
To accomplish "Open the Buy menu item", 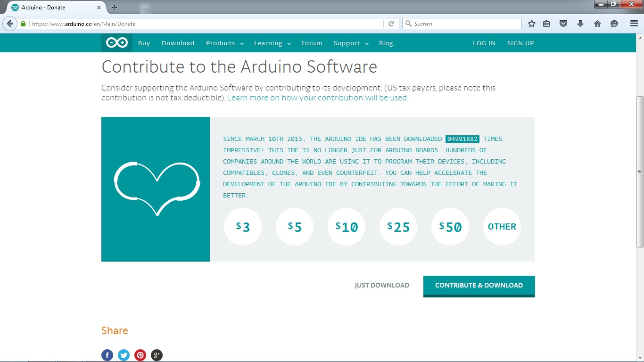I will click(144, 43).
